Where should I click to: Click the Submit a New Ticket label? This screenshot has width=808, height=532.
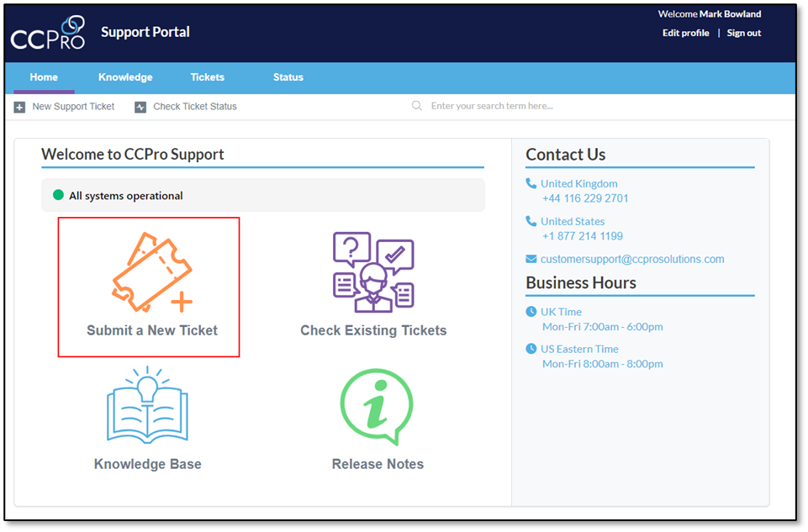point(152,330)
